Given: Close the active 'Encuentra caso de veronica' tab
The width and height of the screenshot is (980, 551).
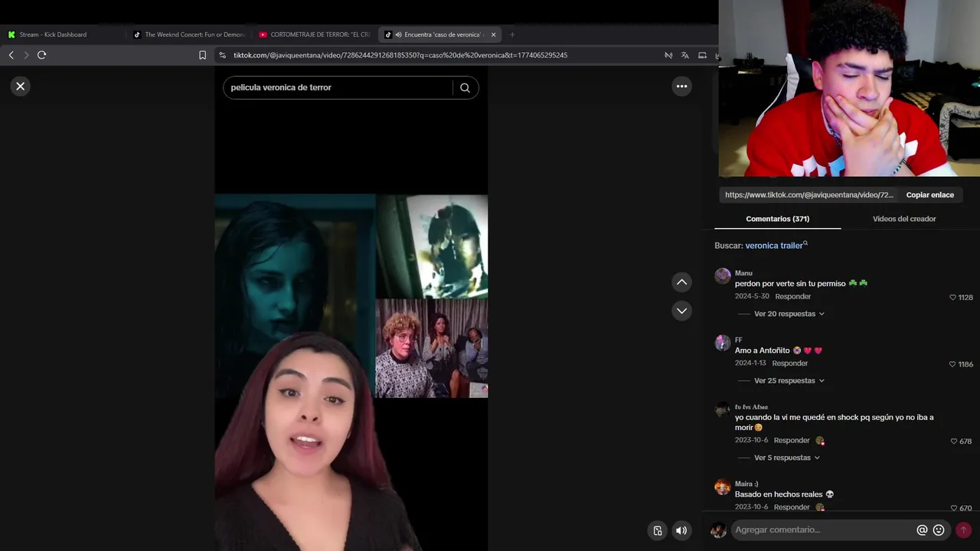Looking at the screenshot, I should coord(493,34).
